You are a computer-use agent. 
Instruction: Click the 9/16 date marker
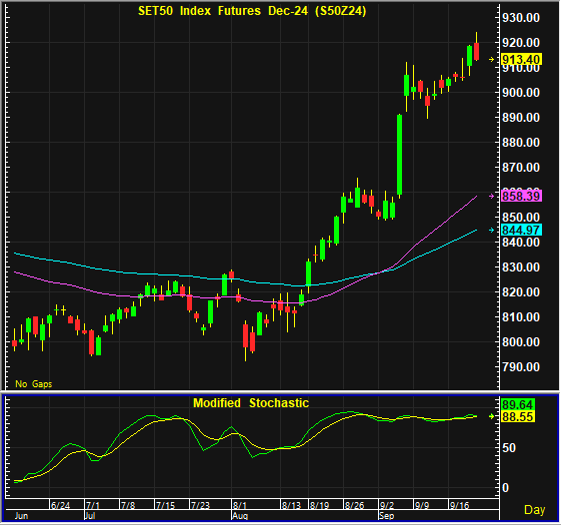click(460, 505)
